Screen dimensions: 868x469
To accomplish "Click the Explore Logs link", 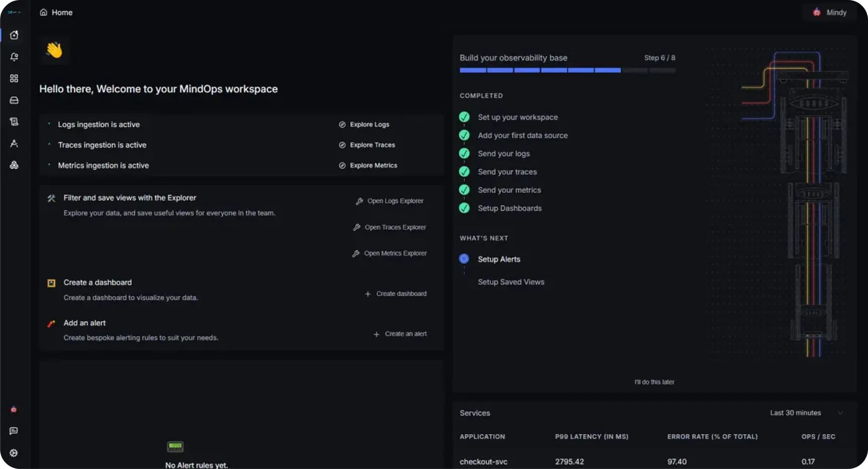I will click(x=369, y=125).
